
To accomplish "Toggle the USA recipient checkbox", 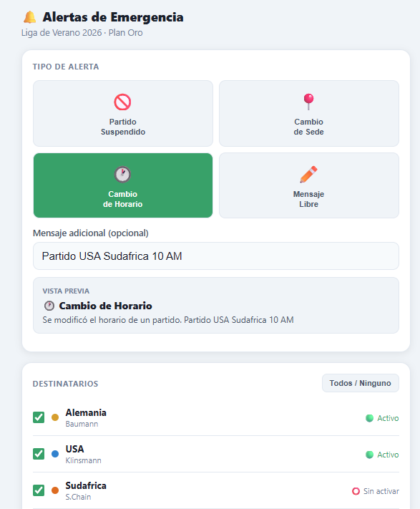I will (x=39, y=454).
